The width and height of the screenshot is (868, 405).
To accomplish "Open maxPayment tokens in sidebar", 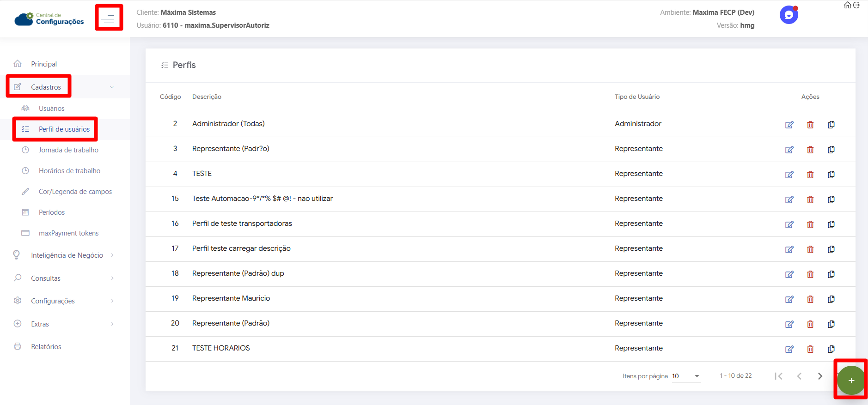I will pyautogui.click(x=68, y=233).
